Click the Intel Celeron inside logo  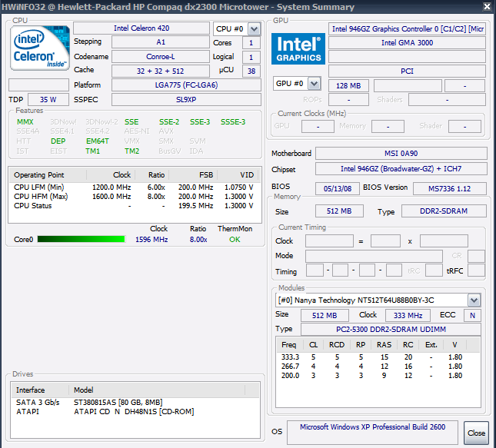point(39,49)
